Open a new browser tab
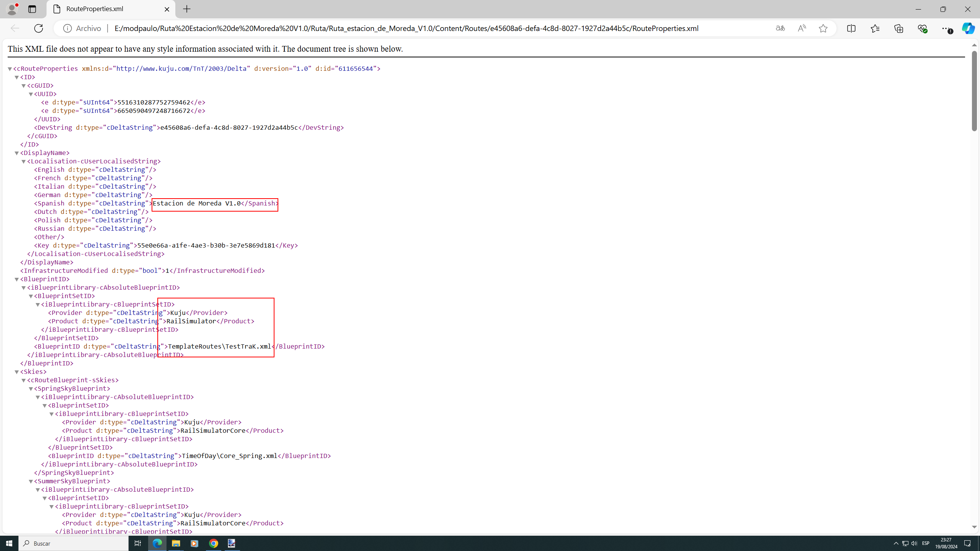 click(x=187, y=9)
